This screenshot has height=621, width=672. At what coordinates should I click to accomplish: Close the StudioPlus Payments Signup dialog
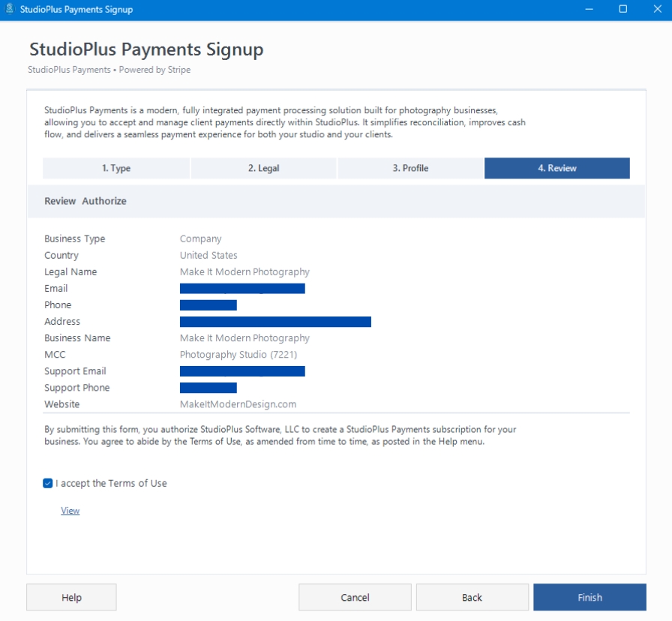click(x=655, y=10)
